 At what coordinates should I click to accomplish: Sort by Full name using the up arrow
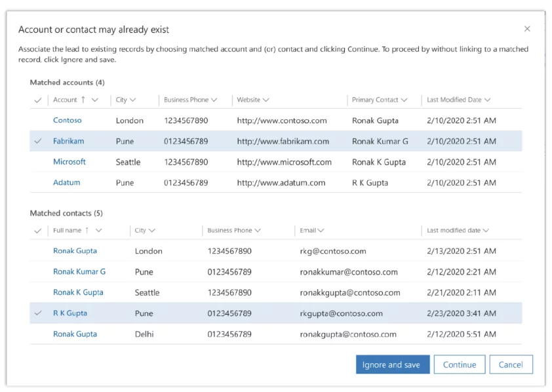click(x=87, y=230)
